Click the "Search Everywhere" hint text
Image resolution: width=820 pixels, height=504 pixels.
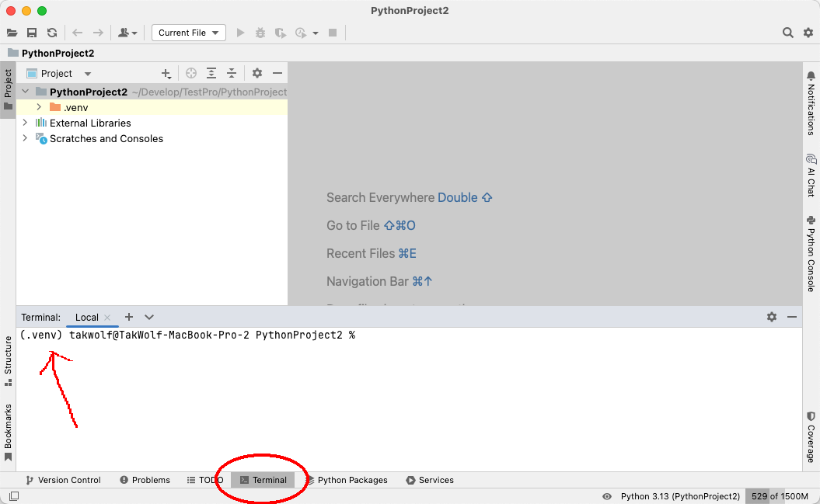click(x=380, y=198)
